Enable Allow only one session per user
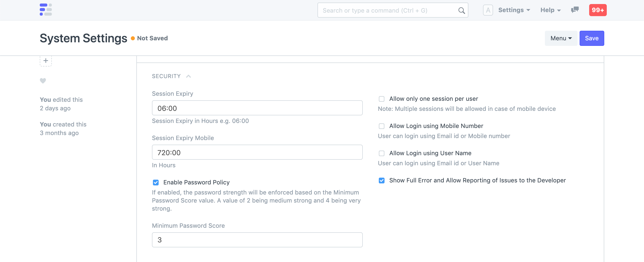The height and width of the screenshot is (262, 644). (x=382, y=99)
